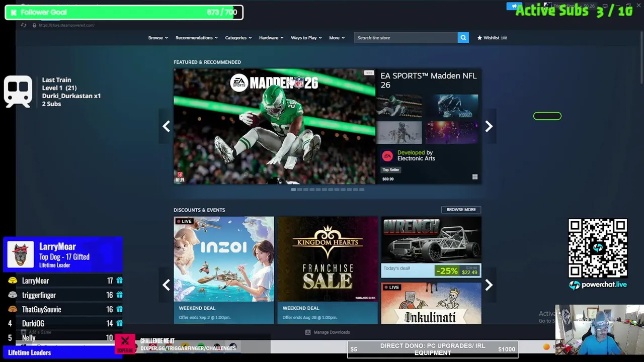
Task: View fourth Madden screenshot thumbnail (purple stadium)
Action: [x=452, y=133]
